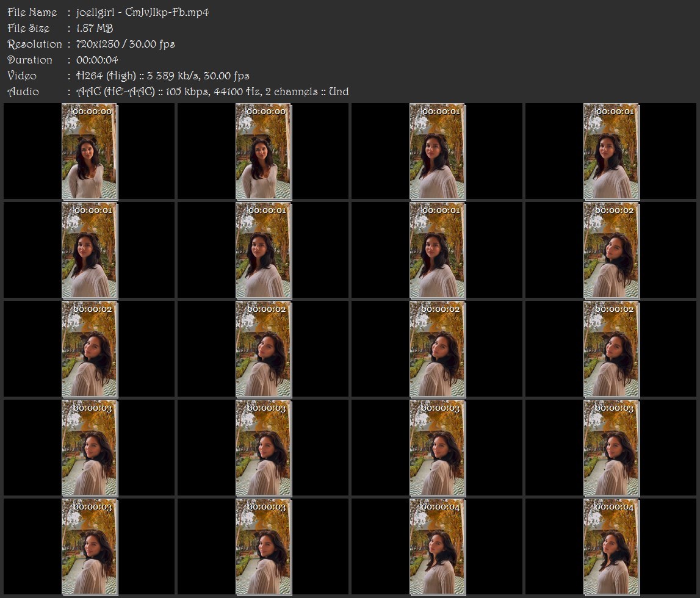The image size is (700, 598).
Task: Select the 1.87 MB file size value
Action: [x=94, y=28]
